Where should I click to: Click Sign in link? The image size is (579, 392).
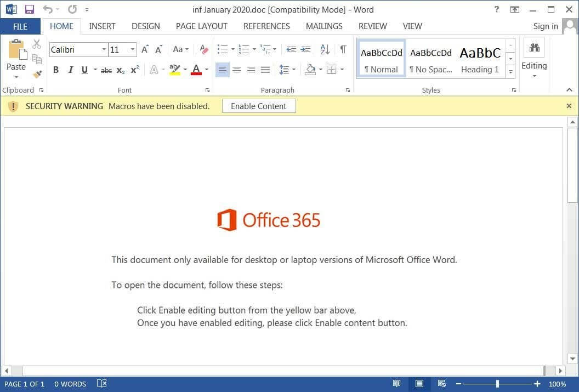coord(545,26)
